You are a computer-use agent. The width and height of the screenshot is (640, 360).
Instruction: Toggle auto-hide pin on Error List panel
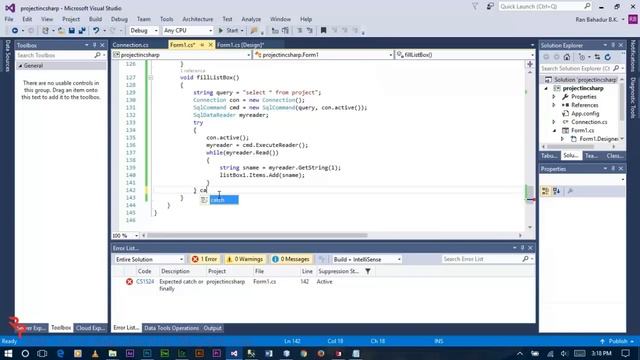pyautogui.click(x=522, y=248)
